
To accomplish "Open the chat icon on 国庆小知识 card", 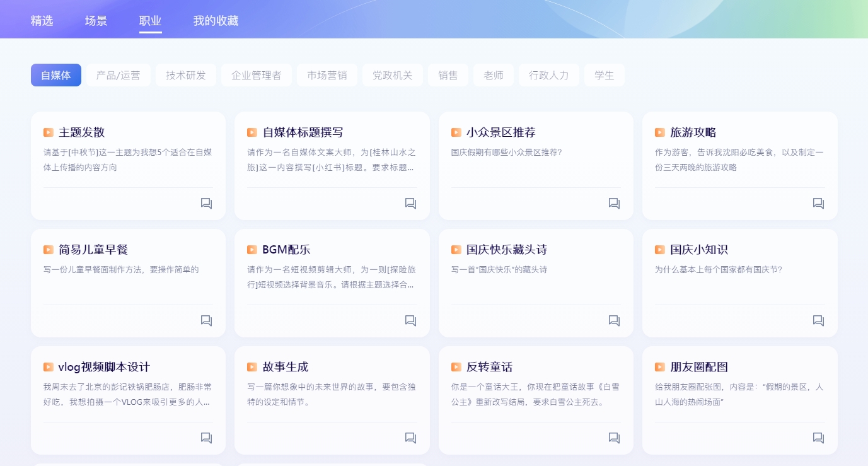I will (818, 320).
